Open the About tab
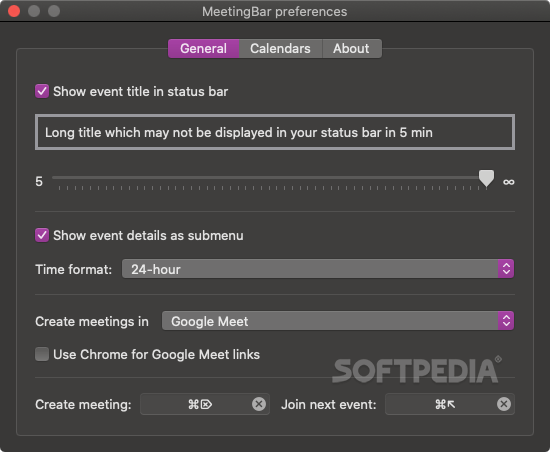The height and width of the screenshot is (452, 550). 351,48
